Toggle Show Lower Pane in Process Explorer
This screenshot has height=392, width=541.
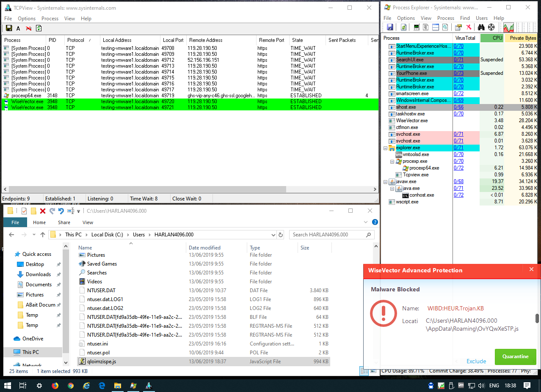click(435, 27)
